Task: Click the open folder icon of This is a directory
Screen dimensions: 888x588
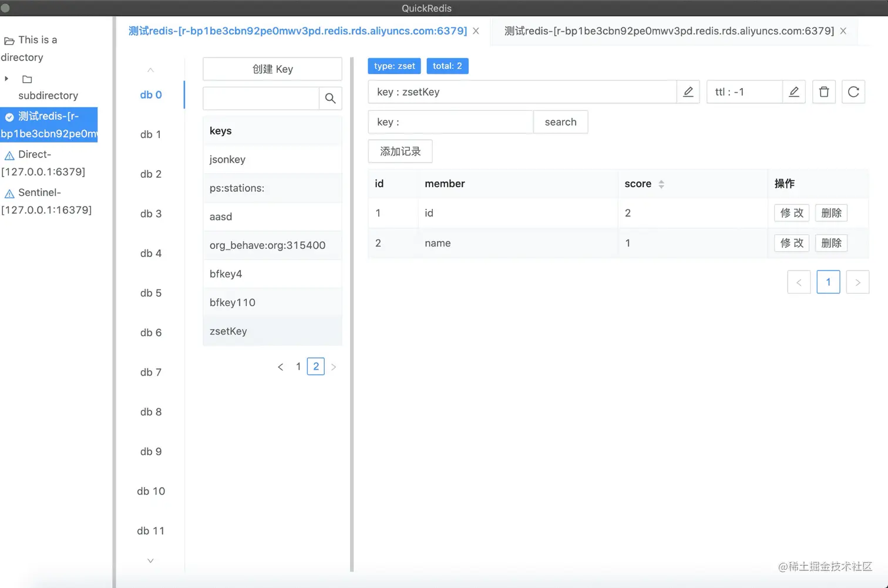Action: (9, 41)
